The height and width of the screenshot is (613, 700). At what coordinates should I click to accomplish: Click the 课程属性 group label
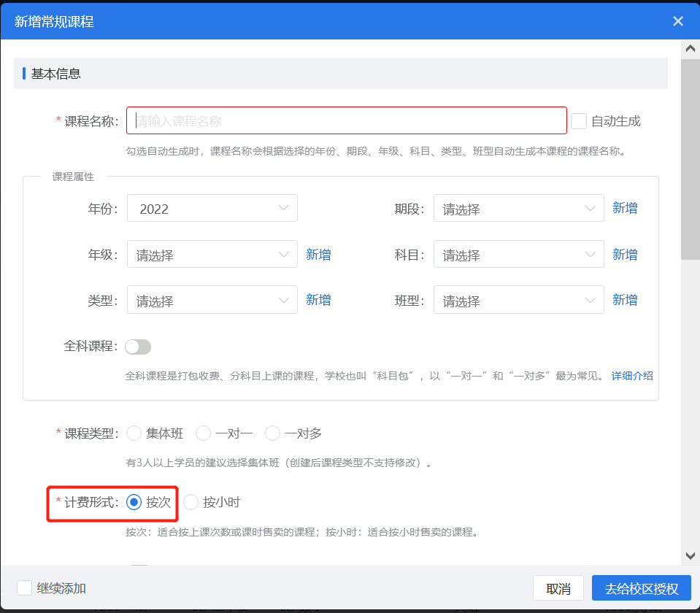[73, 177]
